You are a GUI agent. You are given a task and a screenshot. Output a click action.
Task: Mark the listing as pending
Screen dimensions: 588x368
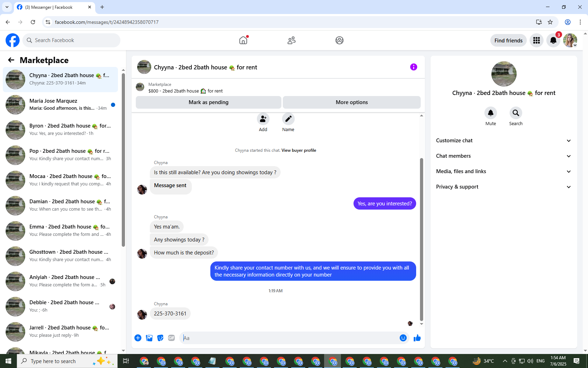(209, 102)
